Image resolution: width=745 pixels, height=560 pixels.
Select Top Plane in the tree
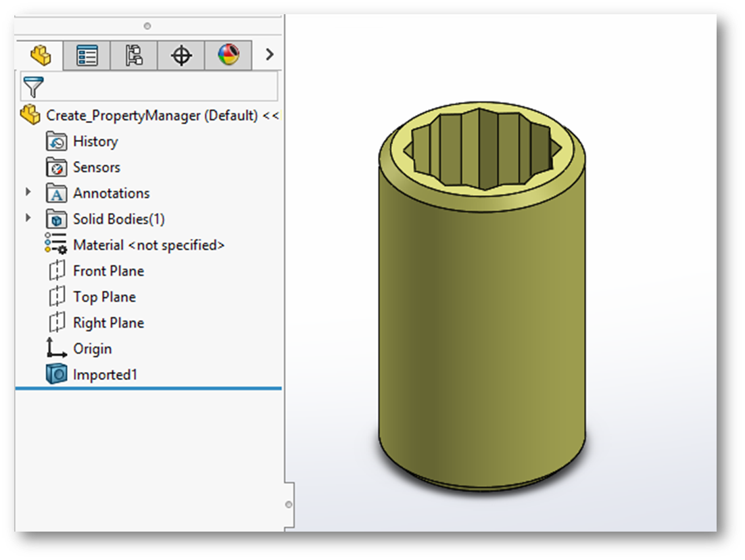pos(103,296)
